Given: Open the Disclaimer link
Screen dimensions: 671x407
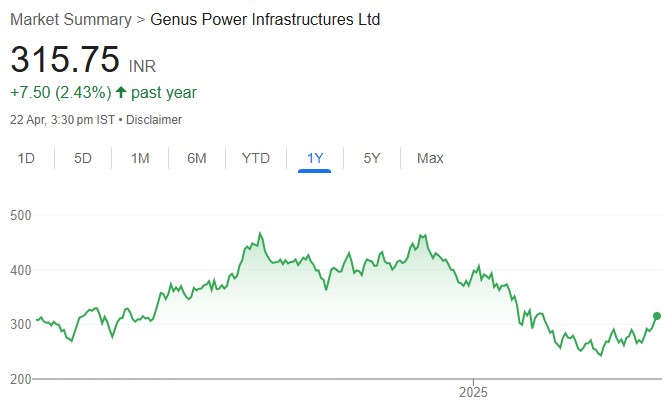Looking at the screenshot, I should (153, 120).
